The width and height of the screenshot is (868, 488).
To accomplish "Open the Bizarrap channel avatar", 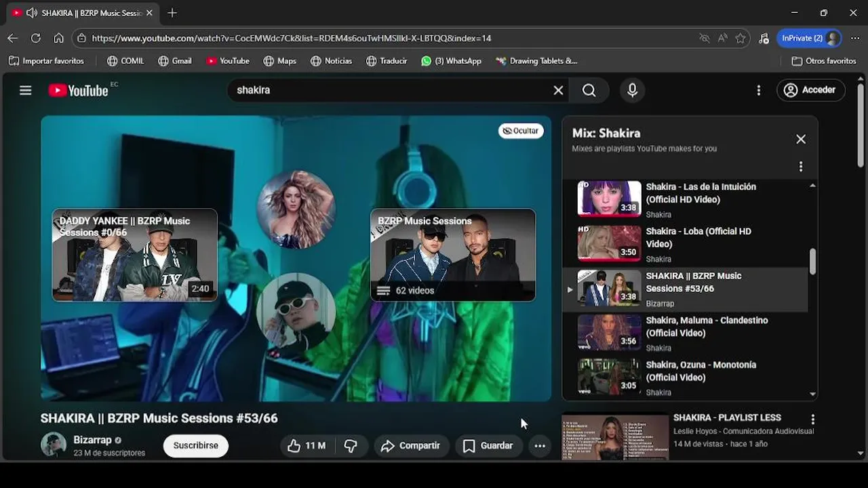I will [54, 445].
